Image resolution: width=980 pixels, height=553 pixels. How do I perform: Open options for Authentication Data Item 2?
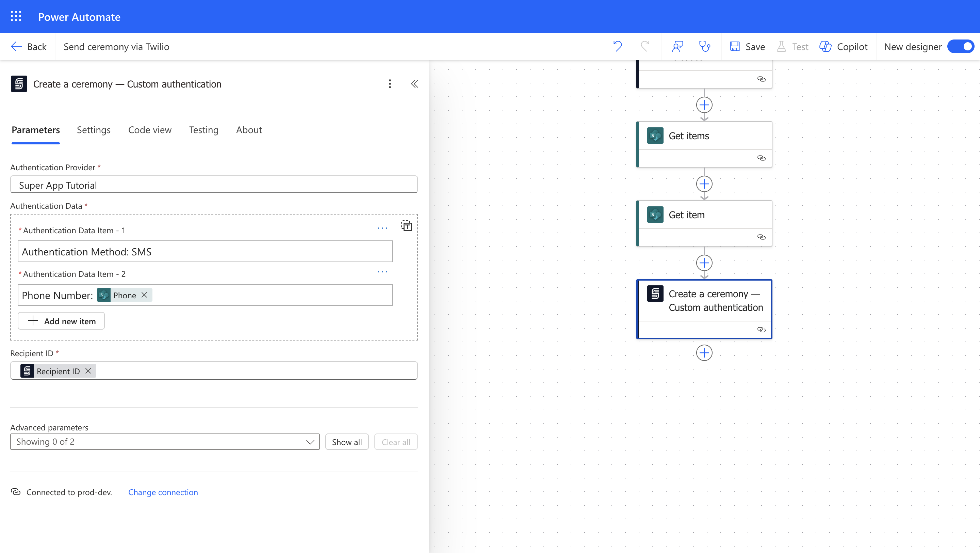point(382,272)
